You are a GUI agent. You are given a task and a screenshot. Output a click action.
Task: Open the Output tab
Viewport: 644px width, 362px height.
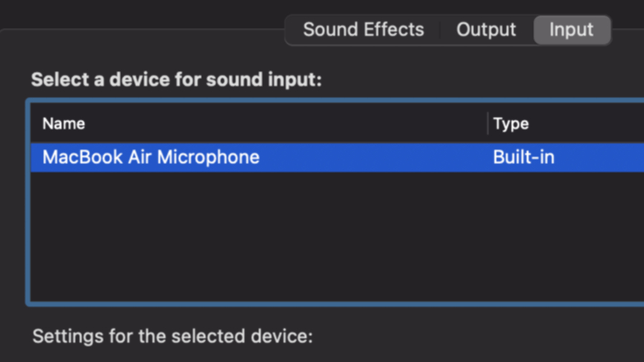coord(486,29)
